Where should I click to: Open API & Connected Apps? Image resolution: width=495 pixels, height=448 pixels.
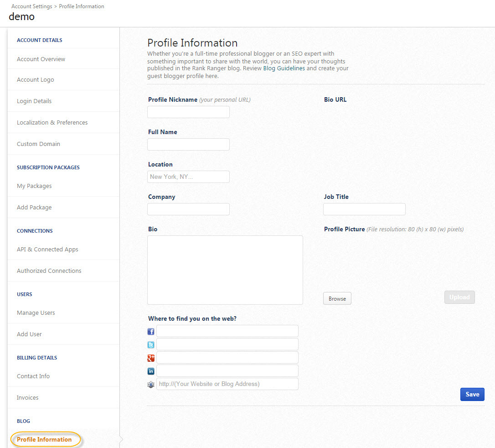point(47,250)
